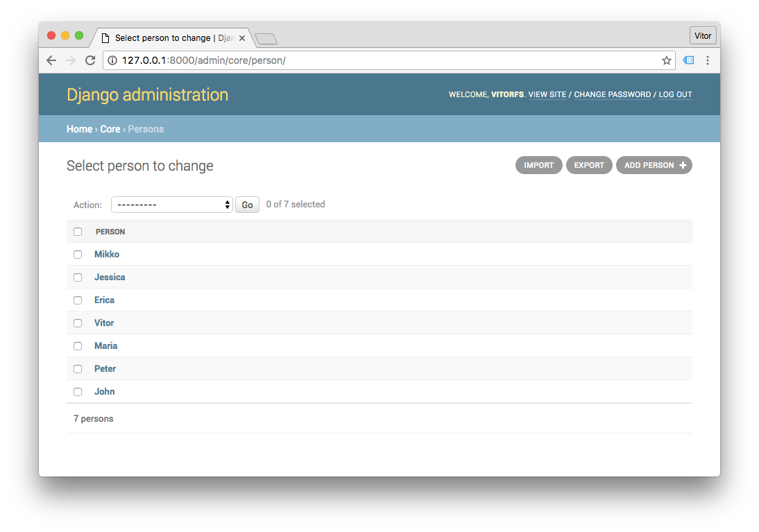The height and width of the screenshot is (532, 759).
Task: Toggle the select-all persons checkbox
Action: pyautogui.click(x=77, y=231)
